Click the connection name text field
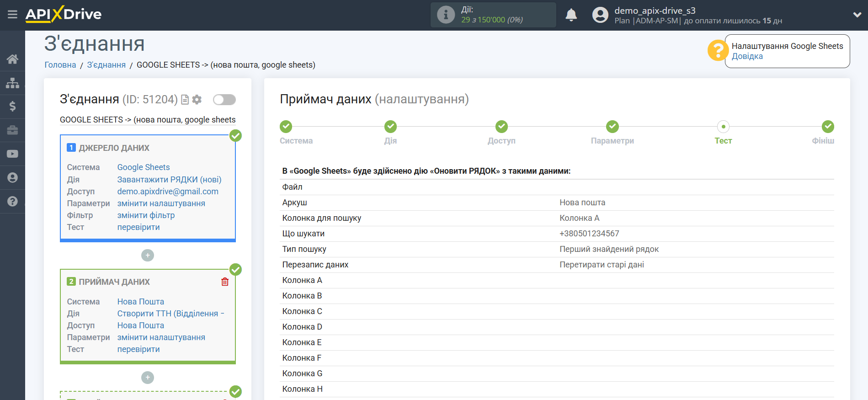 point(148,120)
